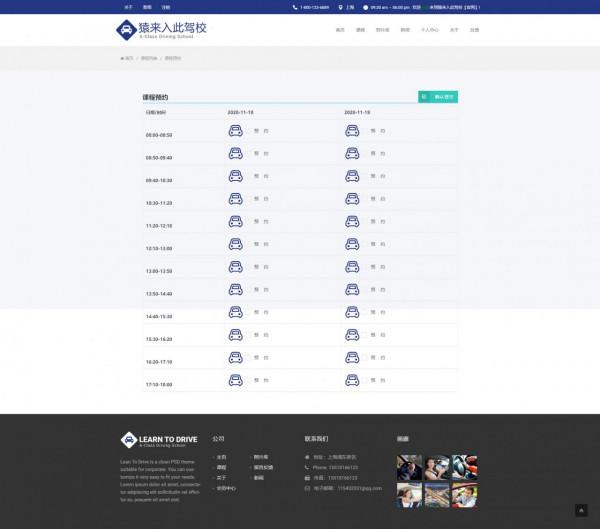
Task: Click the phone number in the top bar
Action: tap(314, 7)
